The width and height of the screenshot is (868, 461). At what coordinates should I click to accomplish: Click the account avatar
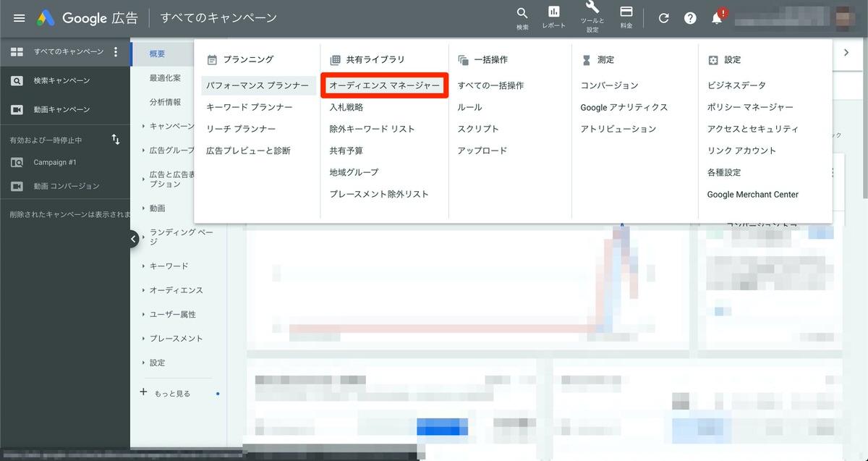pos(845,18)
